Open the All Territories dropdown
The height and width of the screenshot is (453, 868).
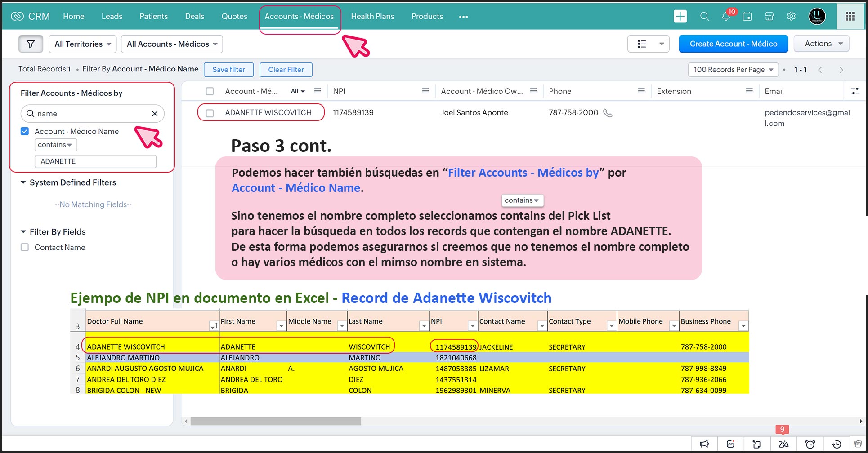point(82,44)
